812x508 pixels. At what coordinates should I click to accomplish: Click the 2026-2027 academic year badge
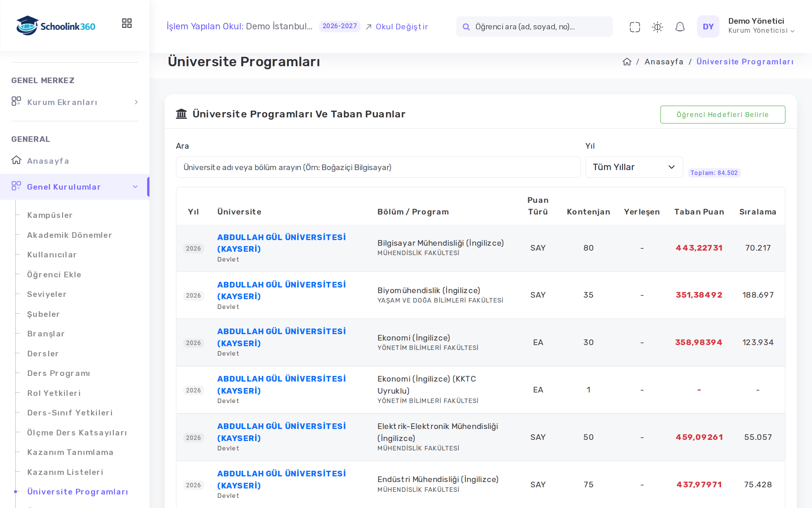[339, 26]
